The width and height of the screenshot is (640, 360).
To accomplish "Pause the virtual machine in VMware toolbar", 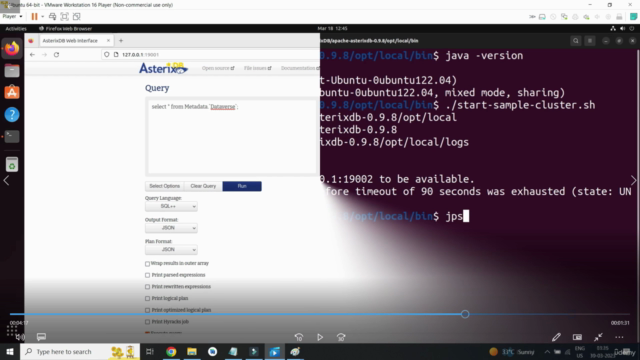I will click(34, 16).
